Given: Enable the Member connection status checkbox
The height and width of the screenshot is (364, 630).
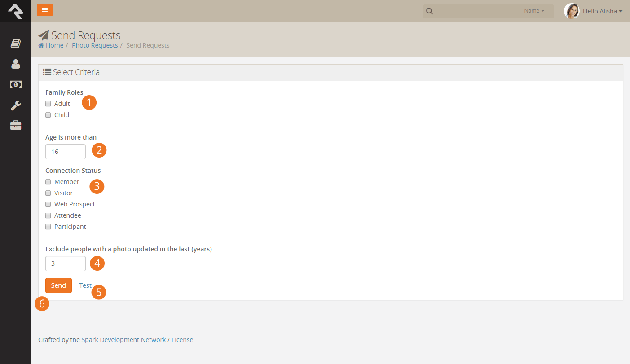Looking at the screenshot, I should [48, 182].
